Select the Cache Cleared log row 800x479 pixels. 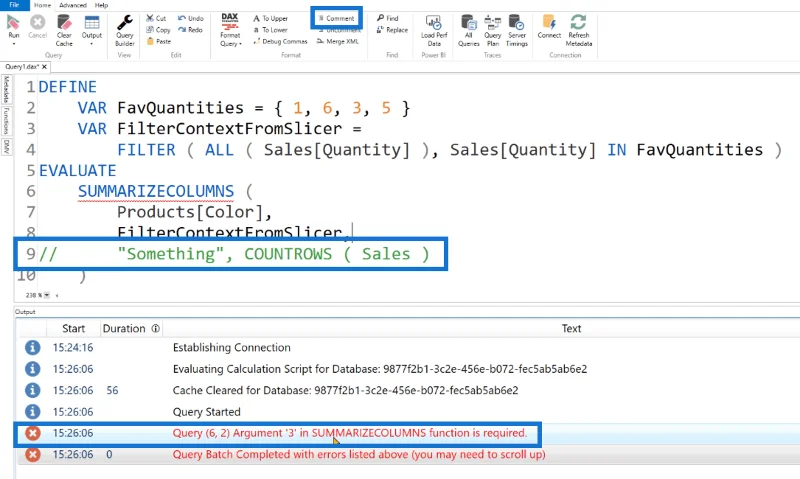tap(408, 390)
